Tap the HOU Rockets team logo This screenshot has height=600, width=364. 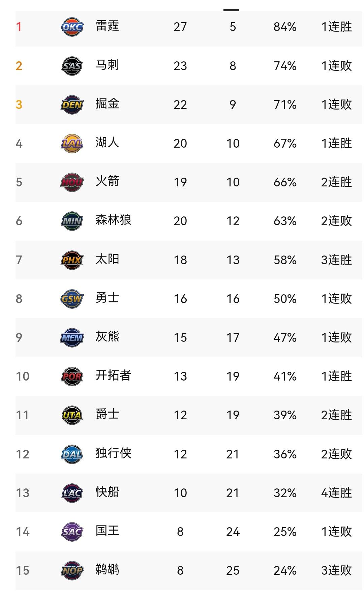point(72,182)
